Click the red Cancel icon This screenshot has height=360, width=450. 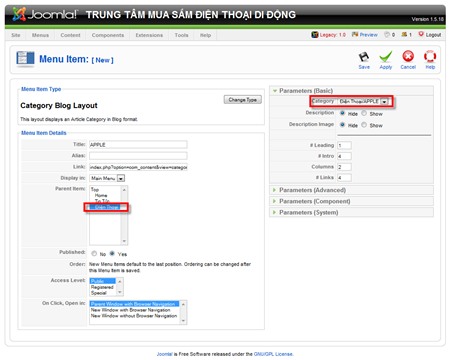[408, 56]
